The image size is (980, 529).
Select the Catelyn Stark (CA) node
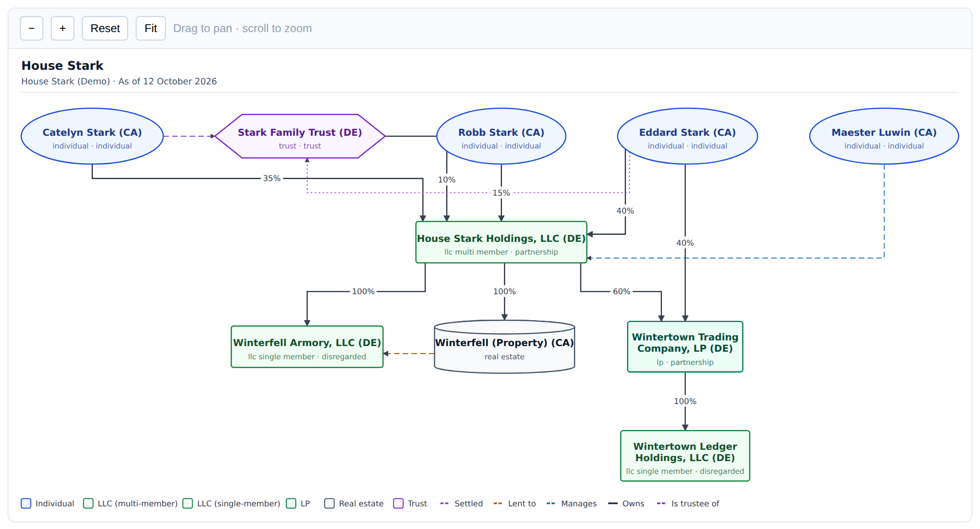click(x=92, y=136)
